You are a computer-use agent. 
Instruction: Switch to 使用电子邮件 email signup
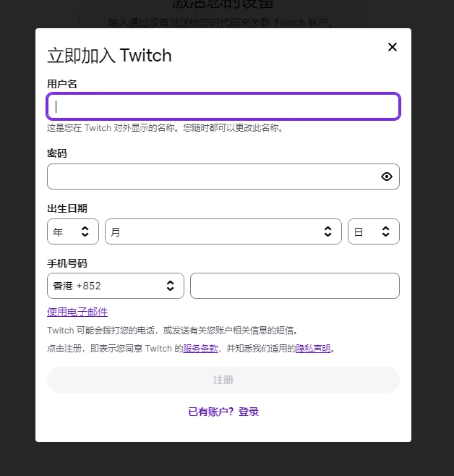pyautogui.click(x=77, y=312)
